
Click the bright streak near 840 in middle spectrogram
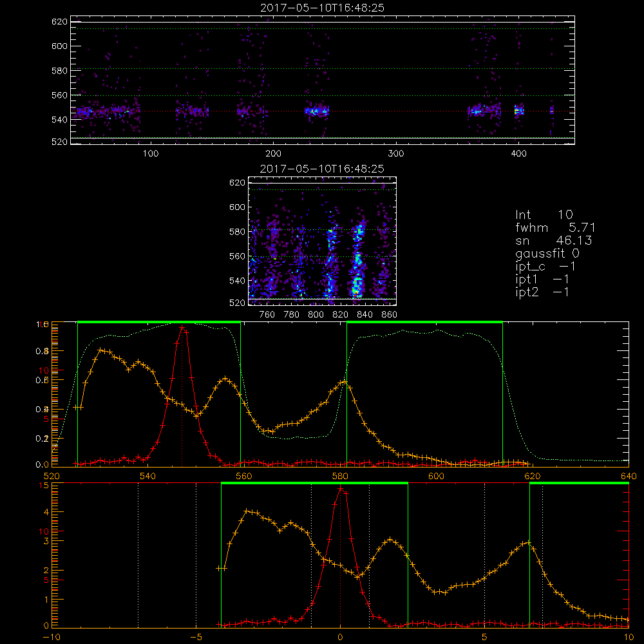pyautogui.click(x=357, y=261)
